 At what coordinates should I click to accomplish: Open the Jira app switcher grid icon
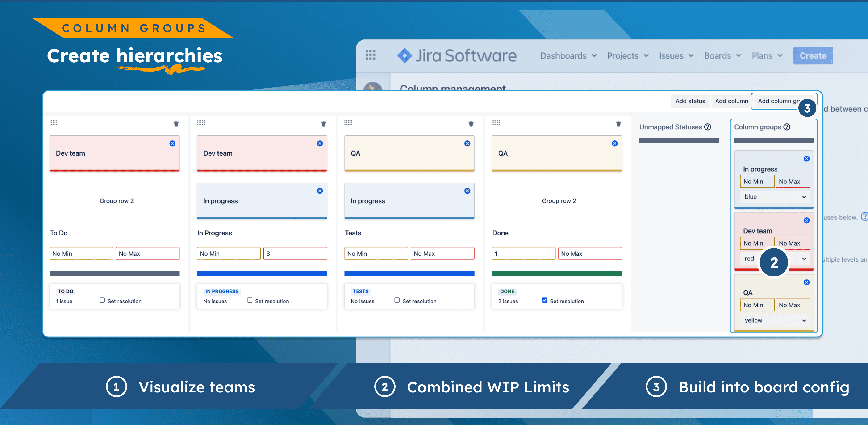pyautogui.click(x=370, y=55)
